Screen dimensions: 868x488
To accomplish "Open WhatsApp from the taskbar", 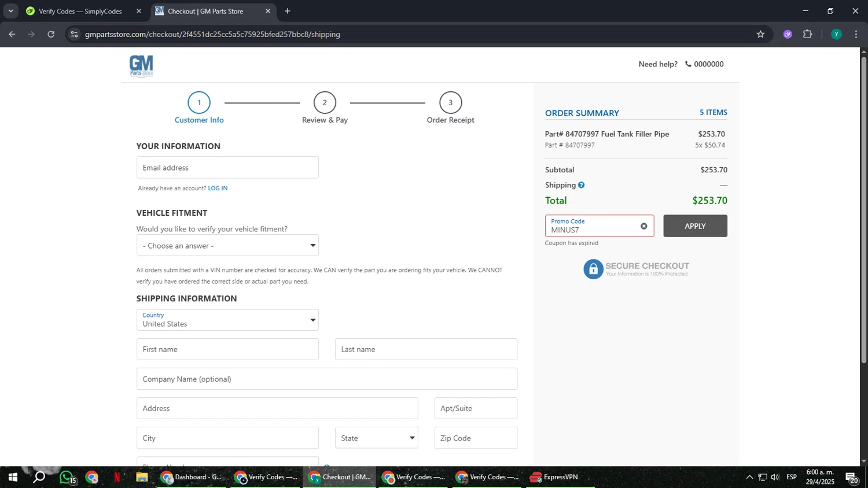I will pyautogui.click(x=67, y=478).
